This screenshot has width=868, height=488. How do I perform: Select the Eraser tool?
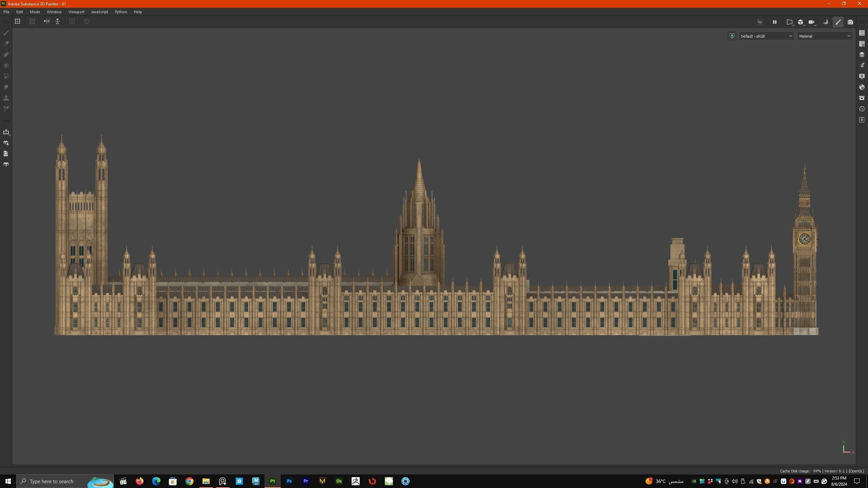tap(6, 44)
